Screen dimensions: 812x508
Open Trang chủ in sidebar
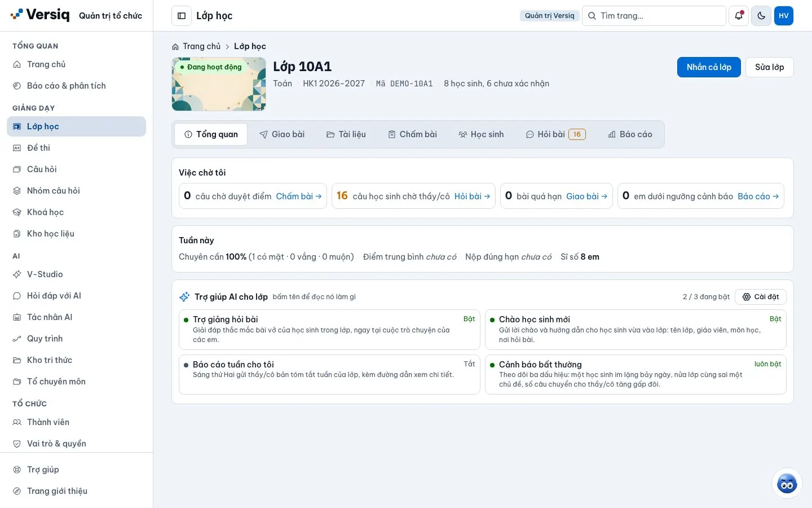(x=76, y=64)
